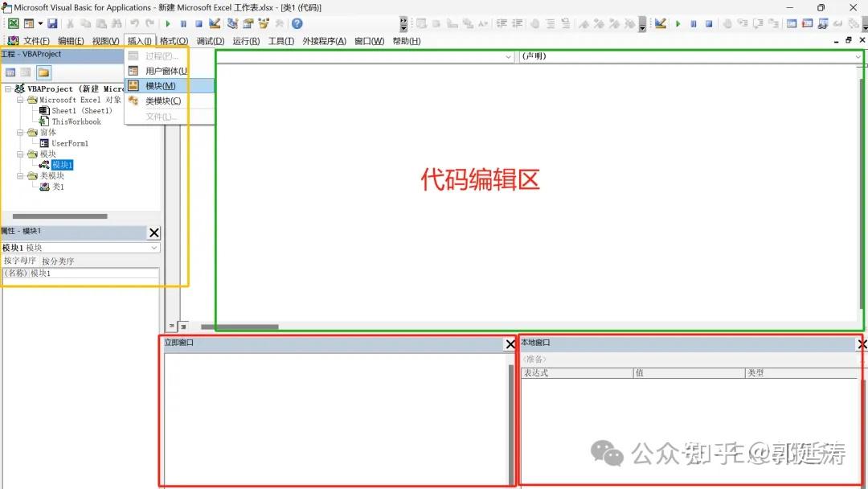Screen dimensions: 868x489
Task: Run the code with the green Run arrow
Action: tap(168, 24)
